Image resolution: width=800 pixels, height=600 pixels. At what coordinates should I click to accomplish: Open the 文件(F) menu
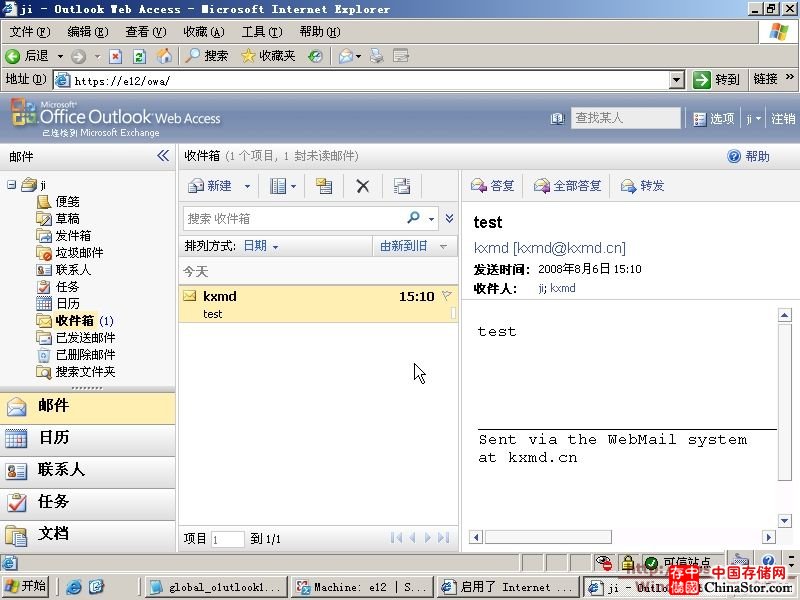coord(30,32)
